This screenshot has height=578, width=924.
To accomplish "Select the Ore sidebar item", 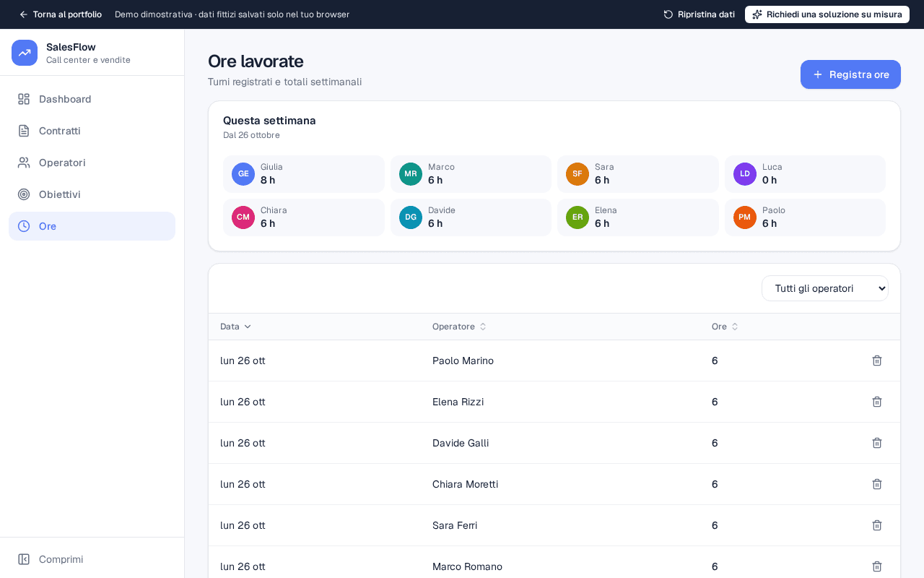I will click(x=92, y=226).
